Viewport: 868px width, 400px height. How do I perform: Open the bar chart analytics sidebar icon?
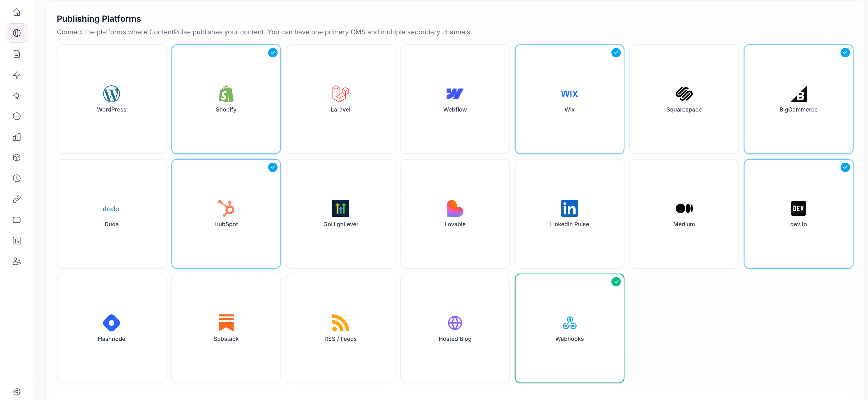16,137
